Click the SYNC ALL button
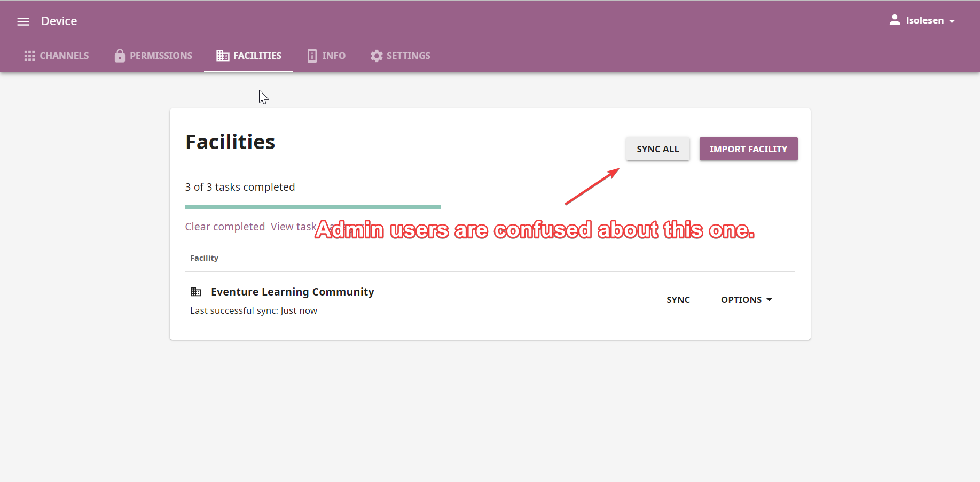The image size is (980, 482). point(657,149)
